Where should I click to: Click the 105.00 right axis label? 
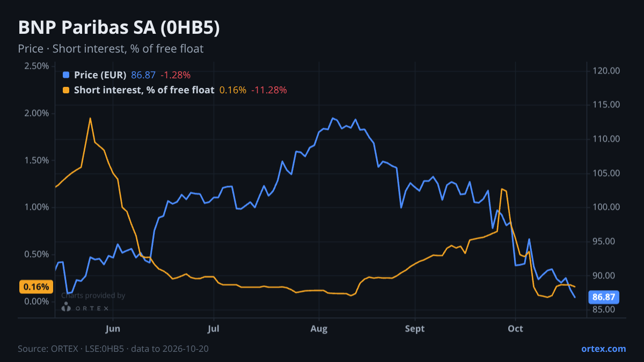tap(606, 173)
